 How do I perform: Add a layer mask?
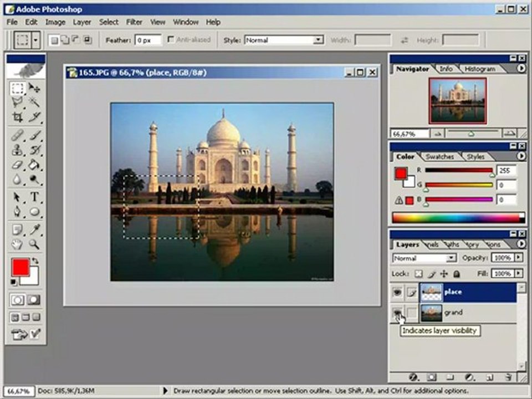pos(432,377)
